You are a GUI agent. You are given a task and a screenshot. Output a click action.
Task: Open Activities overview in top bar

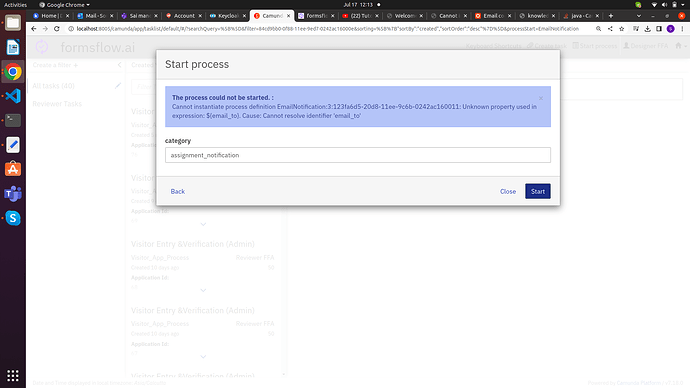tap(15, 5)
